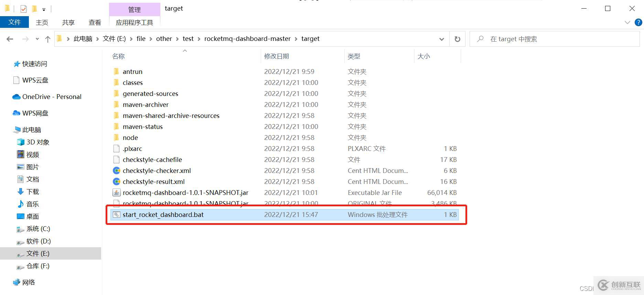
Task: Sort by 名称 column header
Action: [x=118, y=56]
